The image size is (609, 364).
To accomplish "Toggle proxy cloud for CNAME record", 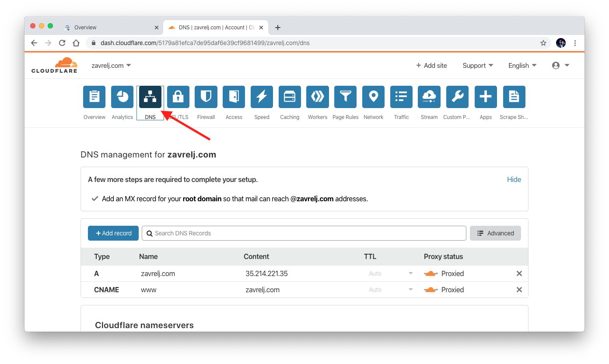I will point(431,290).
